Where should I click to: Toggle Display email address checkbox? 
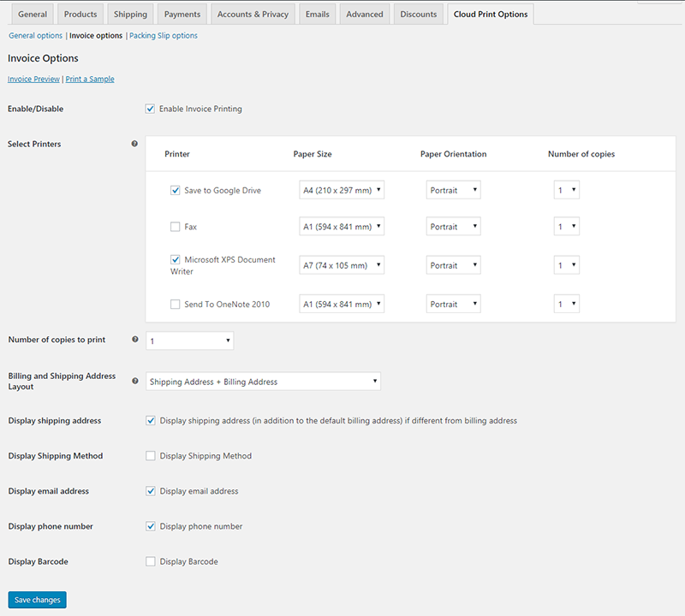coord(151,491)
